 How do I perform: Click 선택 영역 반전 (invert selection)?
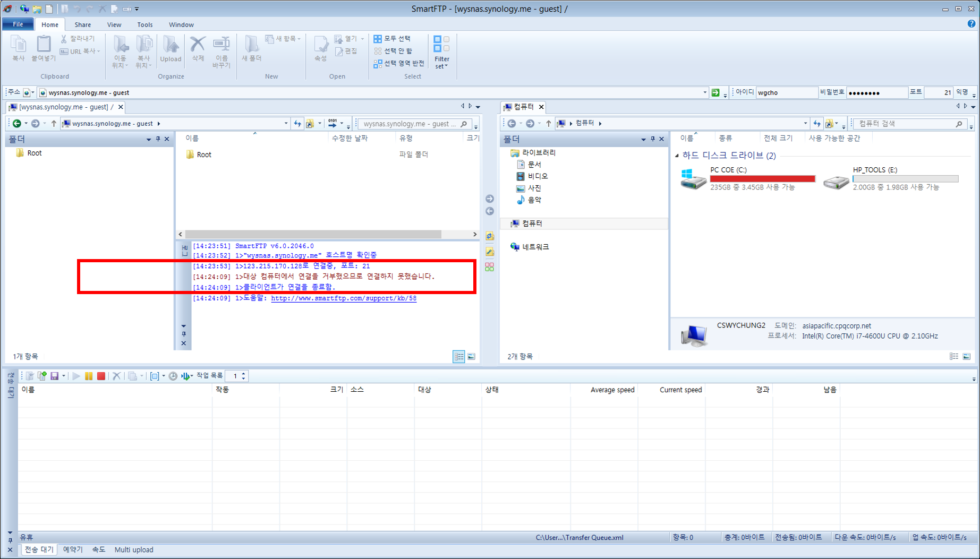(399, 63)
